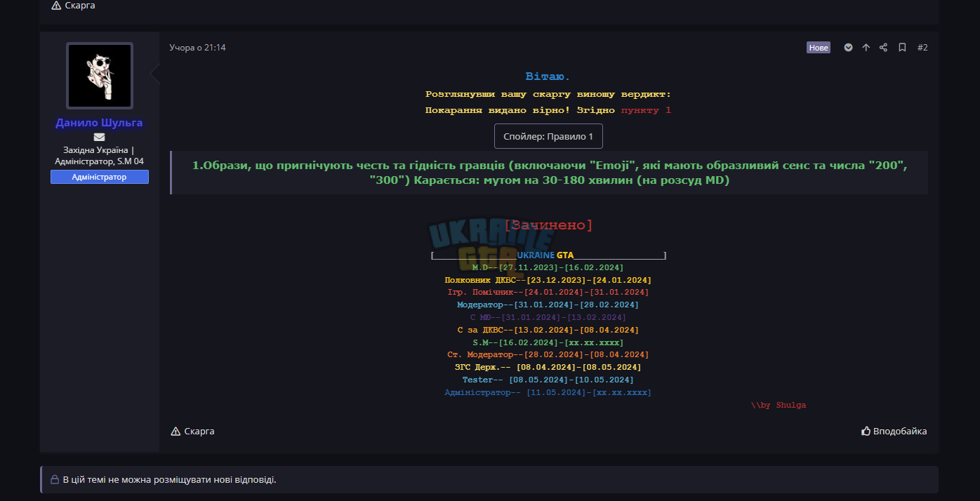Click the line 'Tester-- [08.05.2024]-[10.05.2024]'
The height and width of the screenshot is (501, 980).
click(x=548, y=380)
